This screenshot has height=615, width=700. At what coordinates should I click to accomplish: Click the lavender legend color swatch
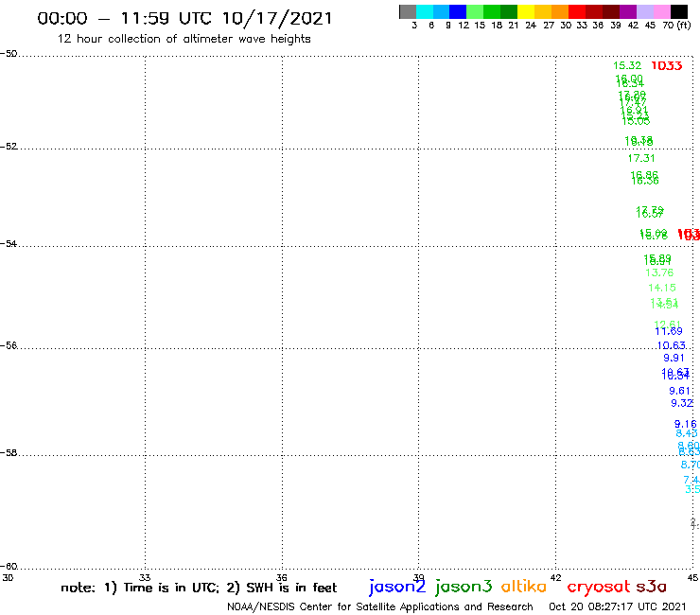645,11
